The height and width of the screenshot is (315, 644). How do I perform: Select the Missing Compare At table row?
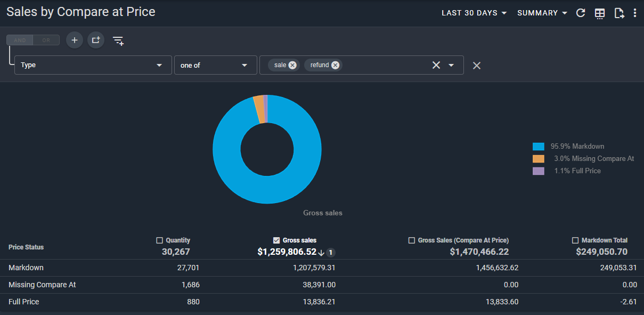[x=43, y=285]
